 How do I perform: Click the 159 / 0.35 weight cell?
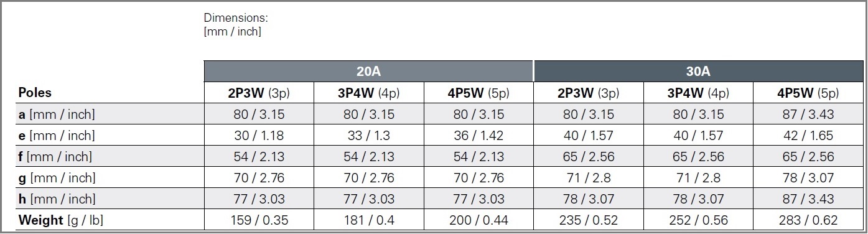pyautogui.click(x=259, y=220)
